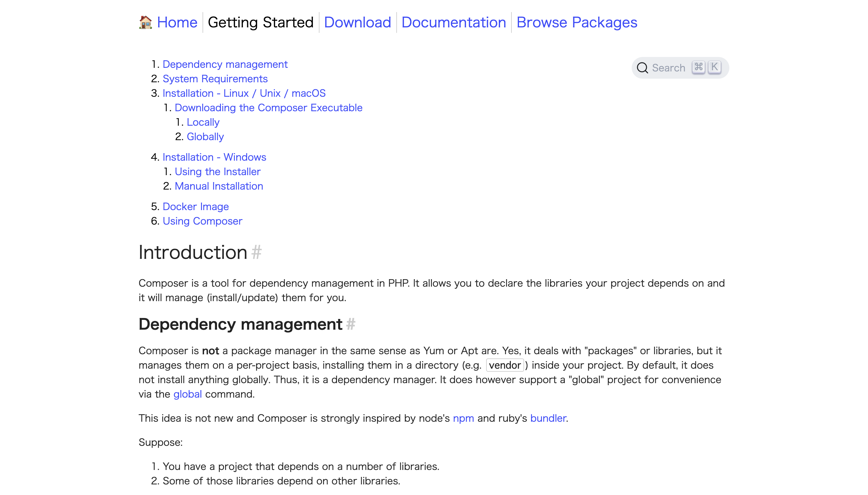Jump to Docker Image section
This screenshot has height=495, width=868.
pos(196,207)
